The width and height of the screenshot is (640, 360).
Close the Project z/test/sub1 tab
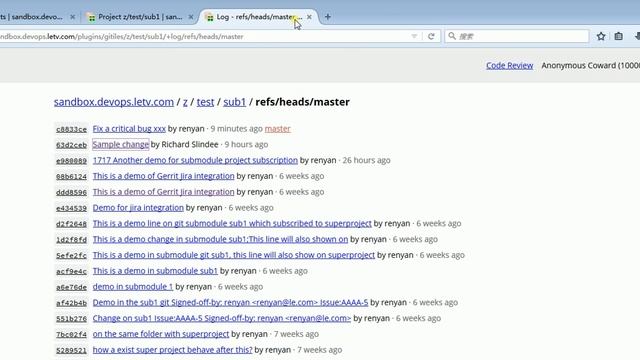(191, 17)
